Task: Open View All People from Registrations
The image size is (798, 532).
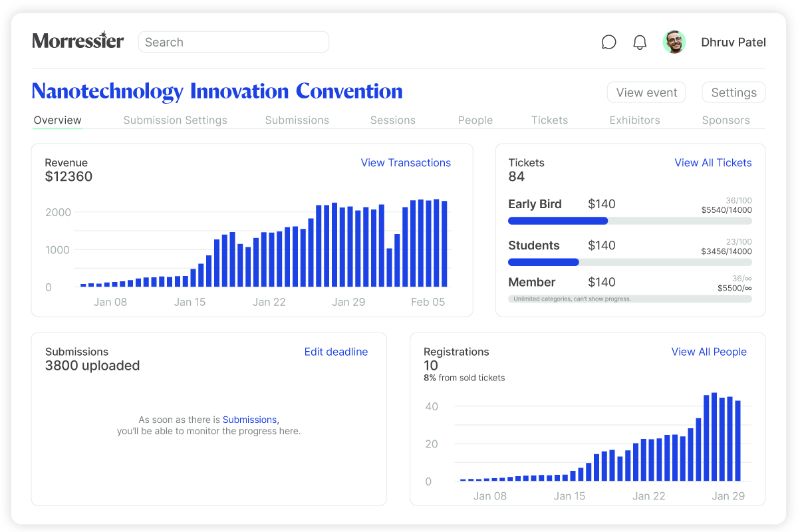Action: tap(709, 352)
